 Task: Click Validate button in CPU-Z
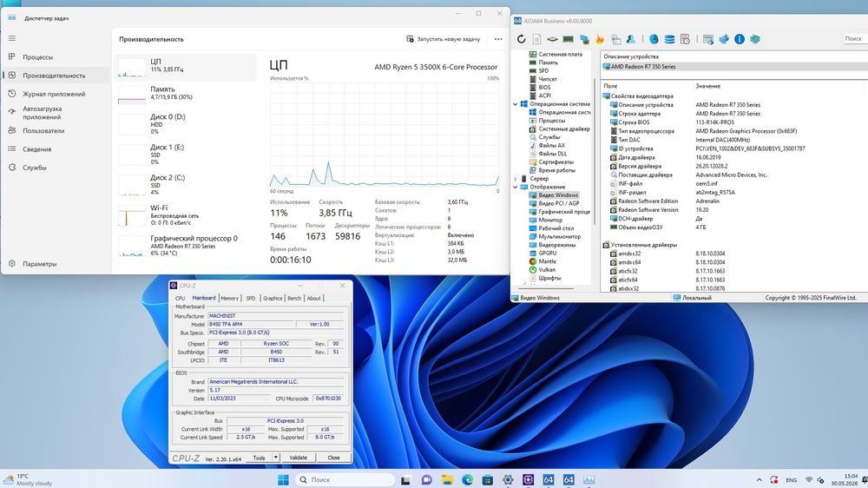click(298, 458)
